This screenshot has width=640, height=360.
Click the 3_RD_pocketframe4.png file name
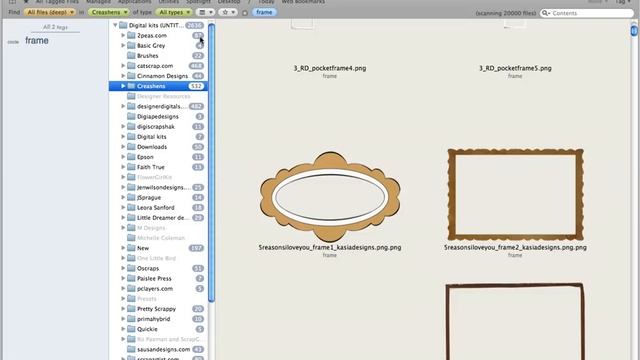point(330,68)
